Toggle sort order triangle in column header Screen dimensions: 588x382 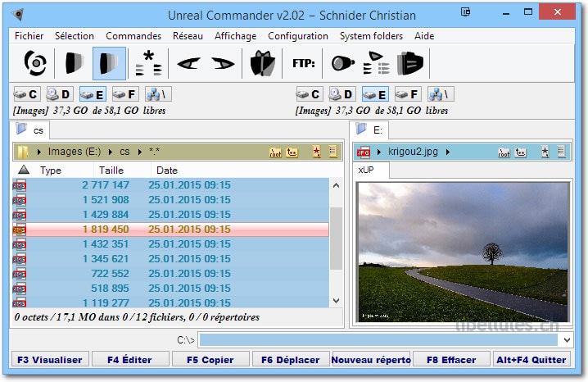[24, 170]
